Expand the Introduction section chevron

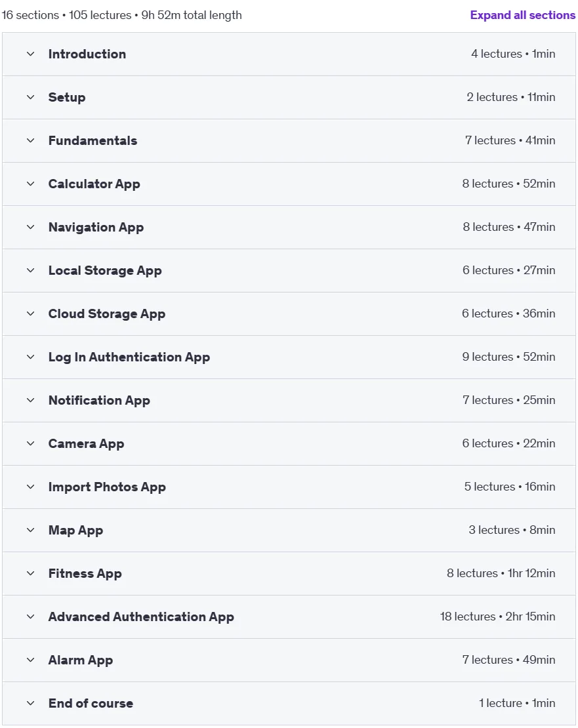point(31,54)
